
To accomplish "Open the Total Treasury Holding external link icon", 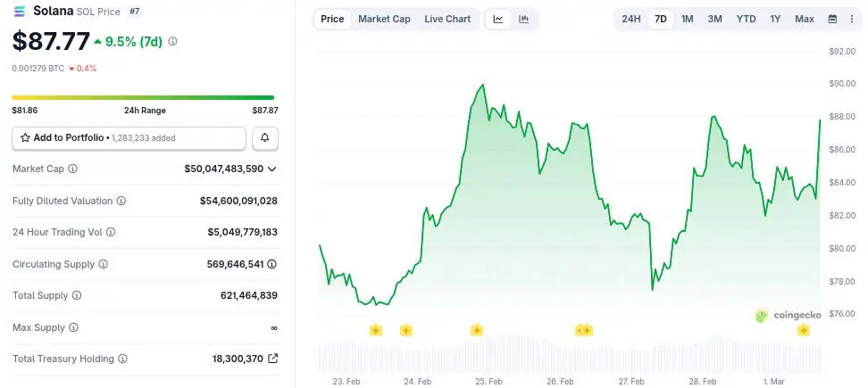I will click(272, 359).
